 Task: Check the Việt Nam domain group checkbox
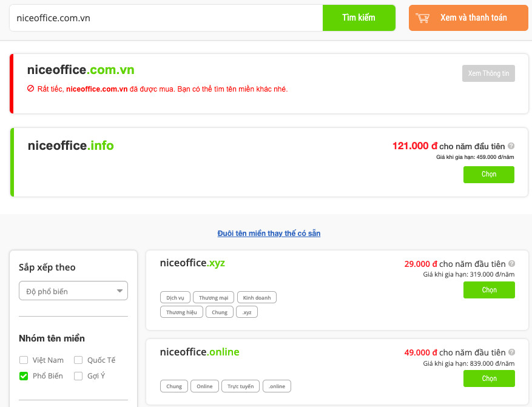(24, 360)
